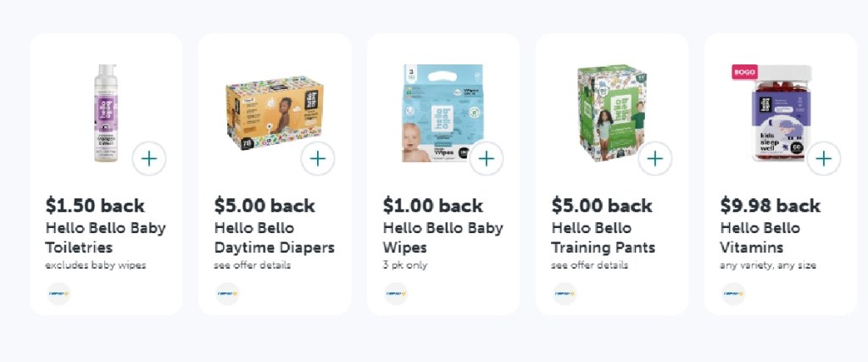
Task: Add Hello Bello Baby Toiletries offer
Action: (149, 159)
